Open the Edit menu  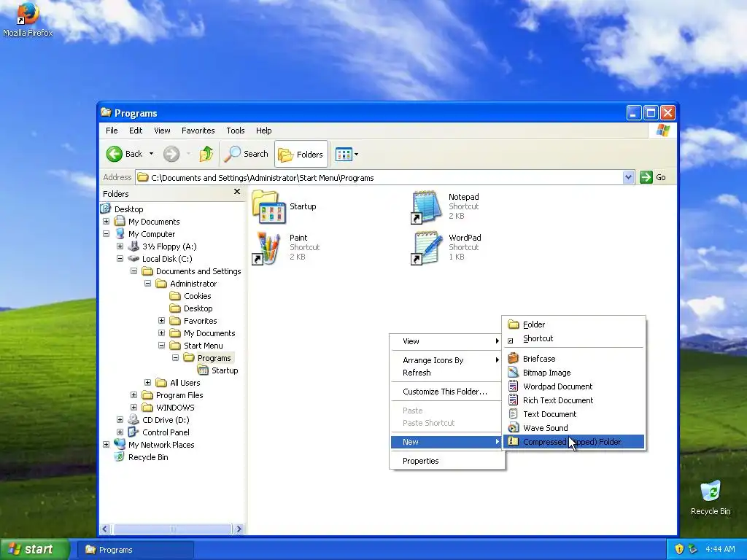(x=135, y=131)
